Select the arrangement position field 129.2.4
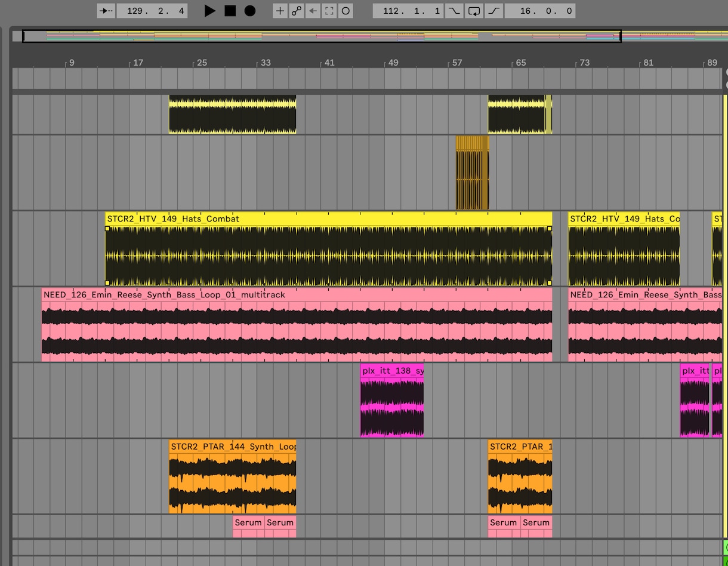 click(x=152, y=11)
